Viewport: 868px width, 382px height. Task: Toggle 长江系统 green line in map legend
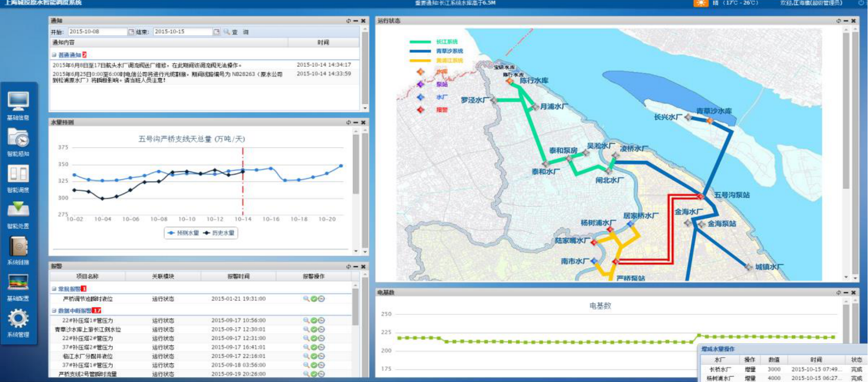point(433,42)
